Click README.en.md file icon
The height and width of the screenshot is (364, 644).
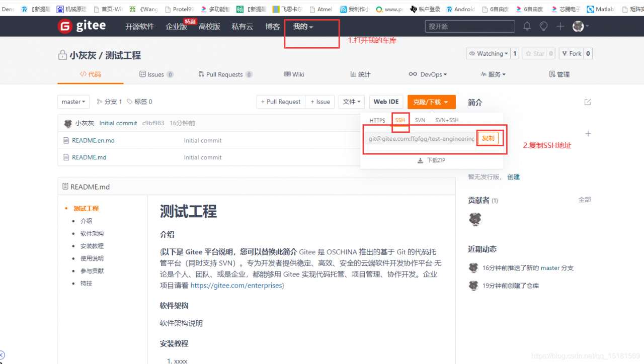(x=66, y=140)
